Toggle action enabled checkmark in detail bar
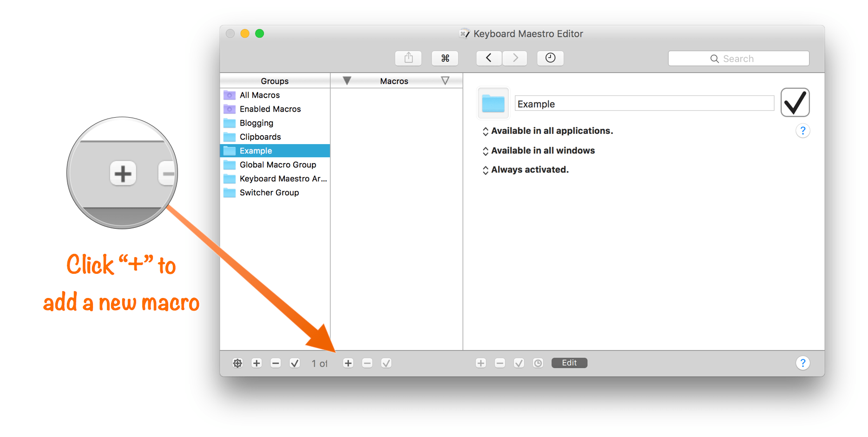The image size is (868, 437). 519,363
